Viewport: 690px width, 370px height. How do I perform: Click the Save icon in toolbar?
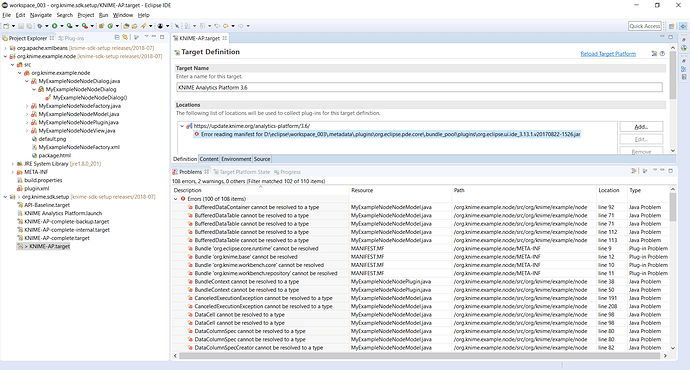click(x=21, y=26)
